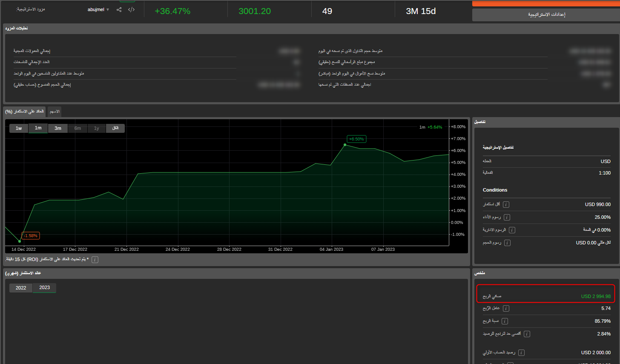Click the 14 Dec 2022 axis date label
Image resolution: width=620 pixels, height=364 pixels.
coord(23,249)
